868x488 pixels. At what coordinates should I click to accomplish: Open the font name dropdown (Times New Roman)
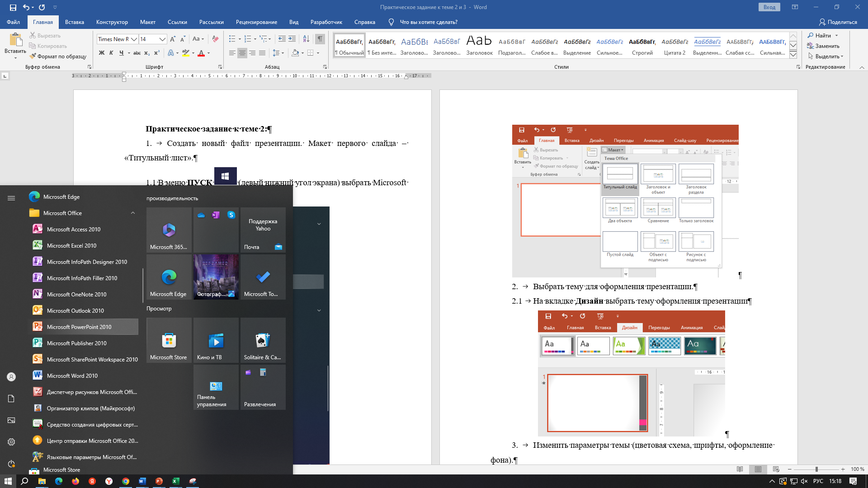click(134, 39)
